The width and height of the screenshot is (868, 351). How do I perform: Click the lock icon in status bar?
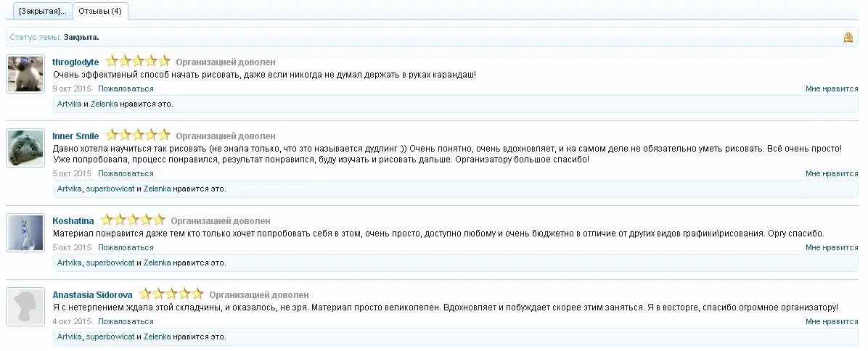(x=848, y=37)
